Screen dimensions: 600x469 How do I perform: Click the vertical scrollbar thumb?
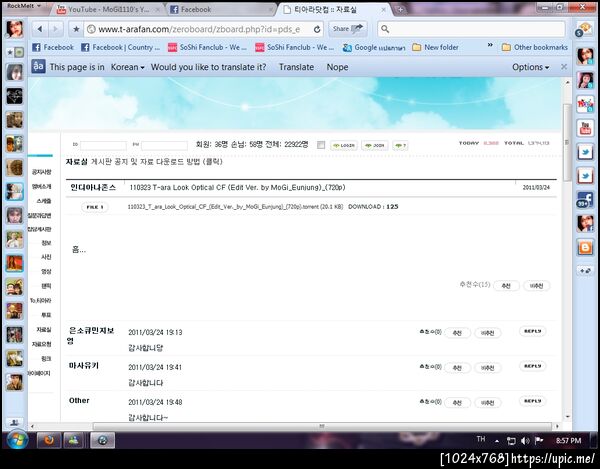point(567,142)
